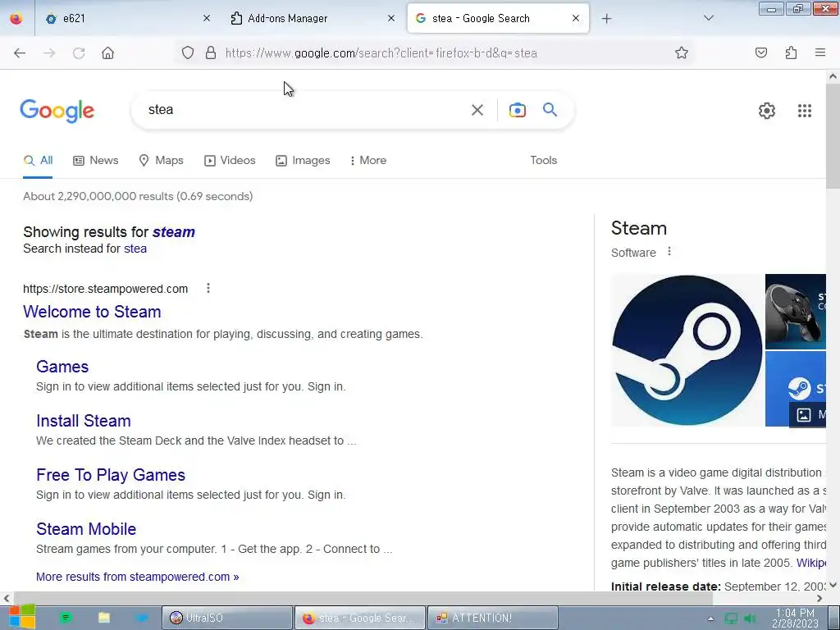Close the Google Search tab
Image resolution: width=840 pixels, height=630 pixels.
[576, 18]
